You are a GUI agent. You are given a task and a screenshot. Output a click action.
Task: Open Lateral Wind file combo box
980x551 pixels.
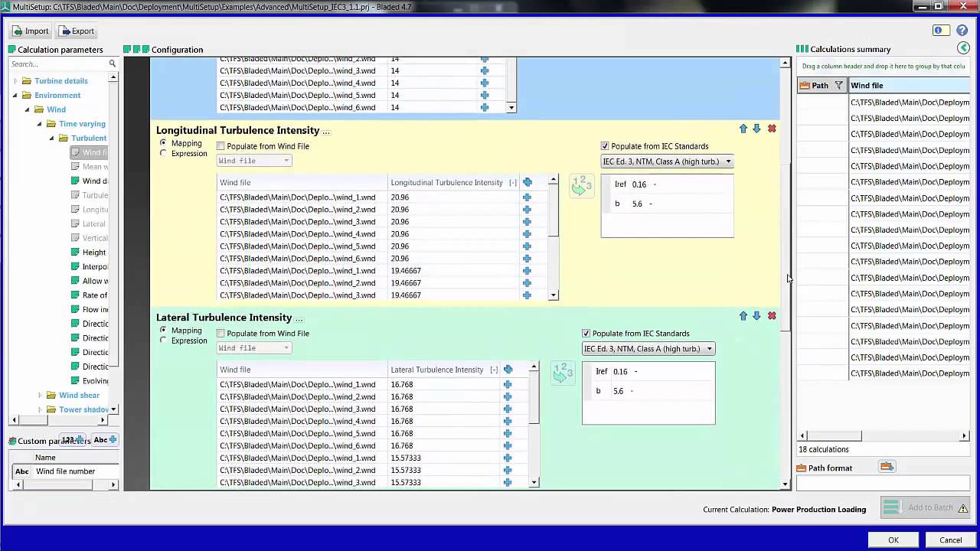pyautogui.click(x=253, y=348)
